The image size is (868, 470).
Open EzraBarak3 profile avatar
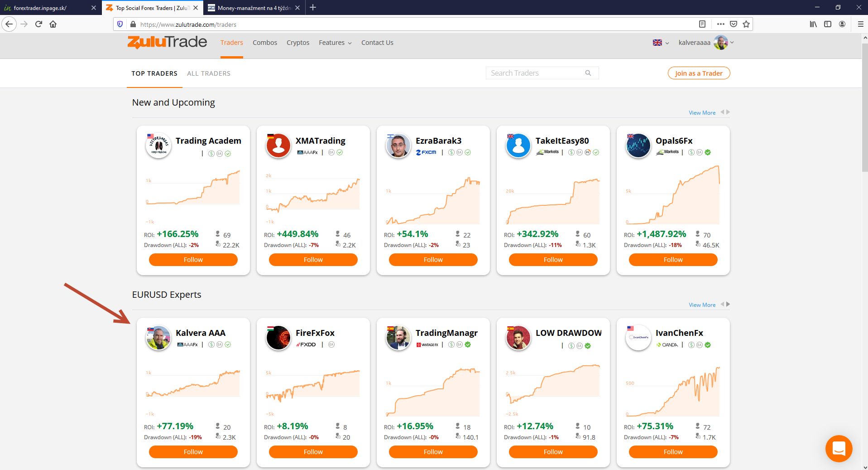[x=398, y=145]
